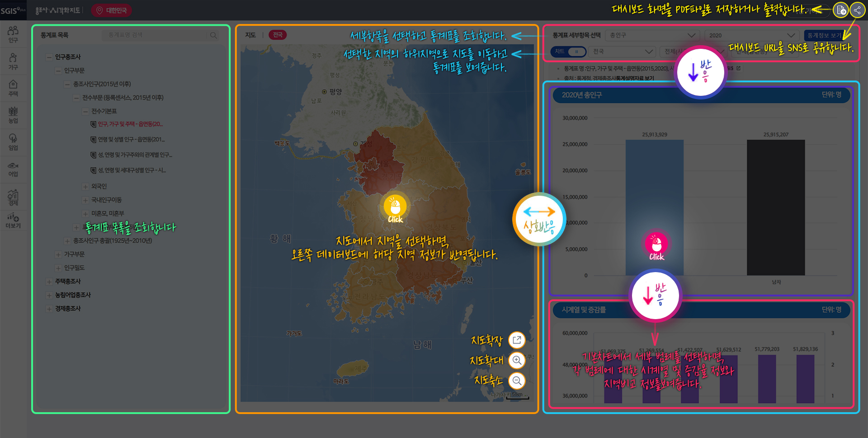The width and height of the screenshot is (868, 438).
Task: Click the map expand (지도확장) icon
Action: point(517,339)
